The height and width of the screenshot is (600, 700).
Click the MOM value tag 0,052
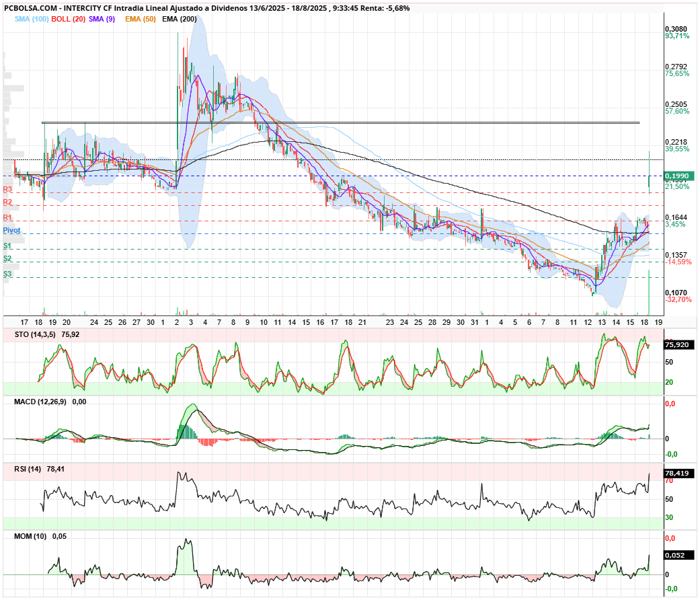(x=679, y=556)
